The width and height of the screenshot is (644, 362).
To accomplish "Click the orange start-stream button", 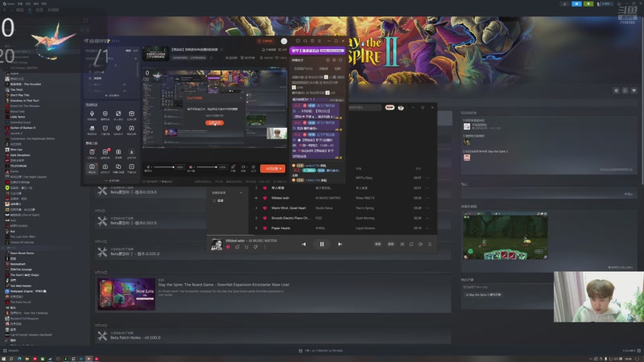I will (272, 168).
